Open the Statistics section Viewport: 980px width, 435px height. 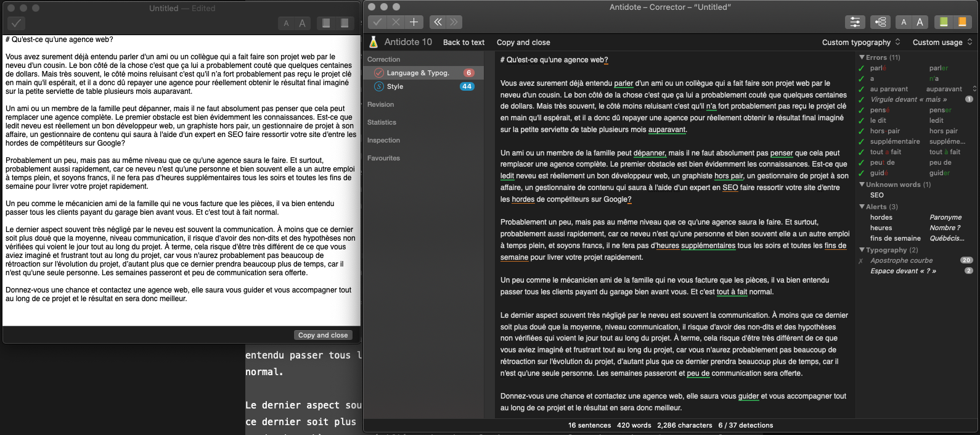pyautogui.click(x=382, y=122)
